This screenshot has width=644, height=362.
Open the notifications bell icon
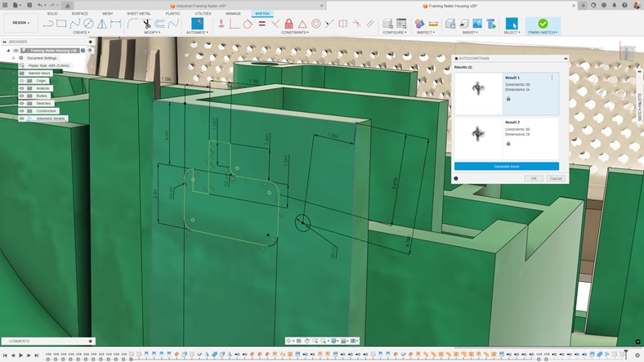click(x=614, y=6)
